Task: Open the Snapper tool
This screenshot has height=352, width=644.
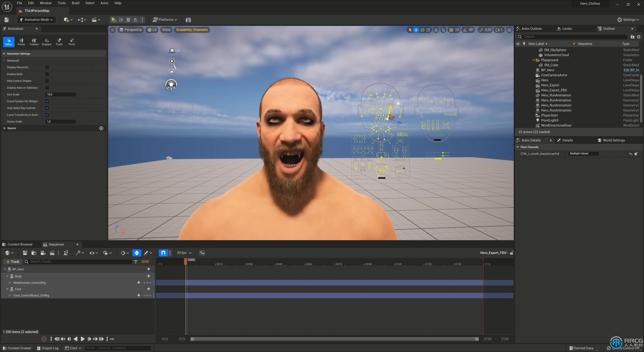Action: pyautogui.click(x=46, y=42)
